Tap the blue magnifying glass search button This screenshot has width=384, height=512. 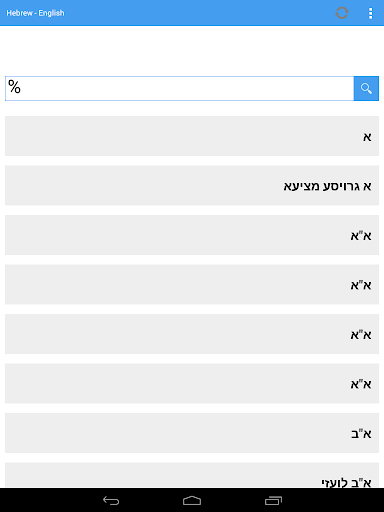click(366, 88)
